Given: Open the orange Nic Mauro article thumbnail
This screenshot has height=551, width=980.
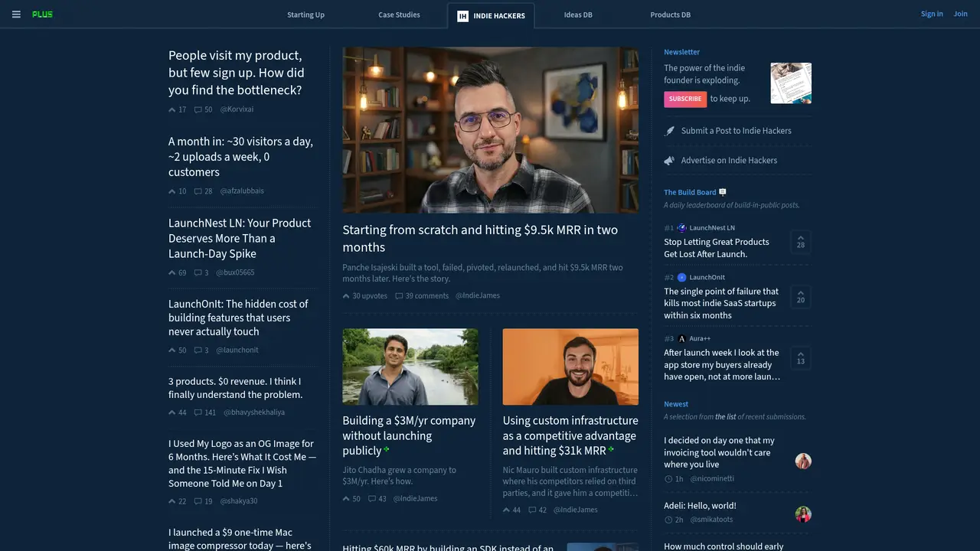Looking at the screenshot, I should pyautogui.click(x=570, y=367).
